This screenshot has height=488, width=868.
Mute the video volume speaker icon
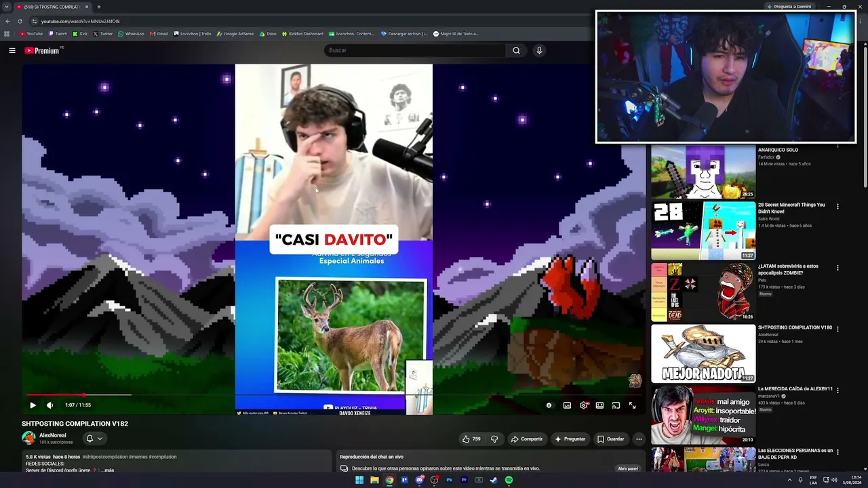click(50, 405)
